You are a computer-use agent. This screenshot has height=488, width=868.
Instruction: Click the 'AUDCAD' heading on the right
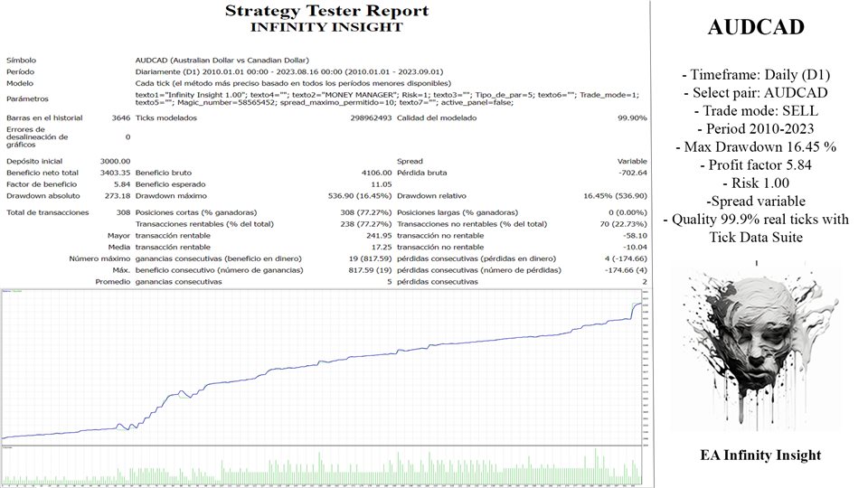click(x=756, y=27)
